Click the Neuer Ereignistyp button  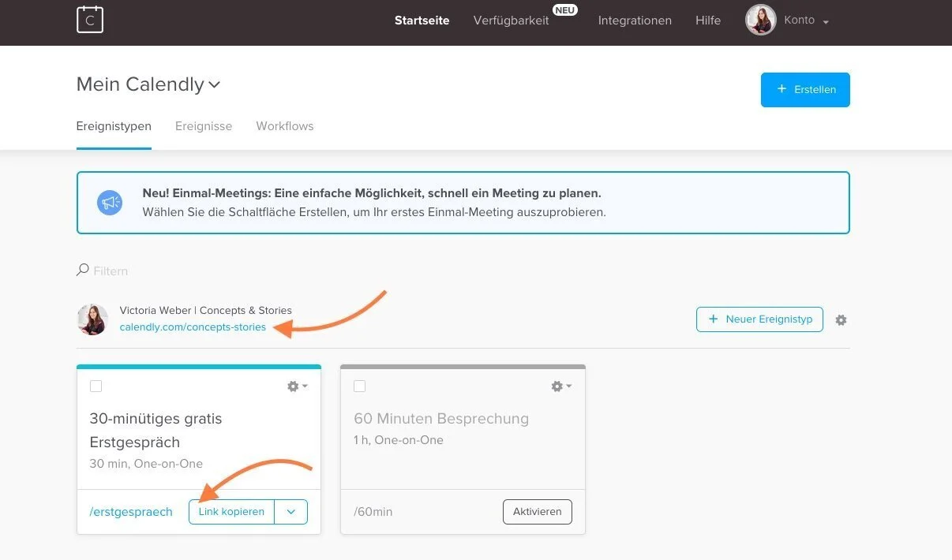point(759,319)
